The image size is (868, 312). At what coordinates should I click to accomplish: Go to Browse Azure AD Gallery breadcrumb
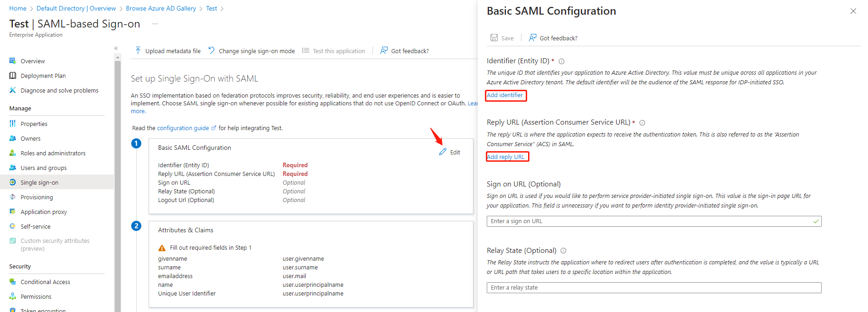[x=161, y=8]
